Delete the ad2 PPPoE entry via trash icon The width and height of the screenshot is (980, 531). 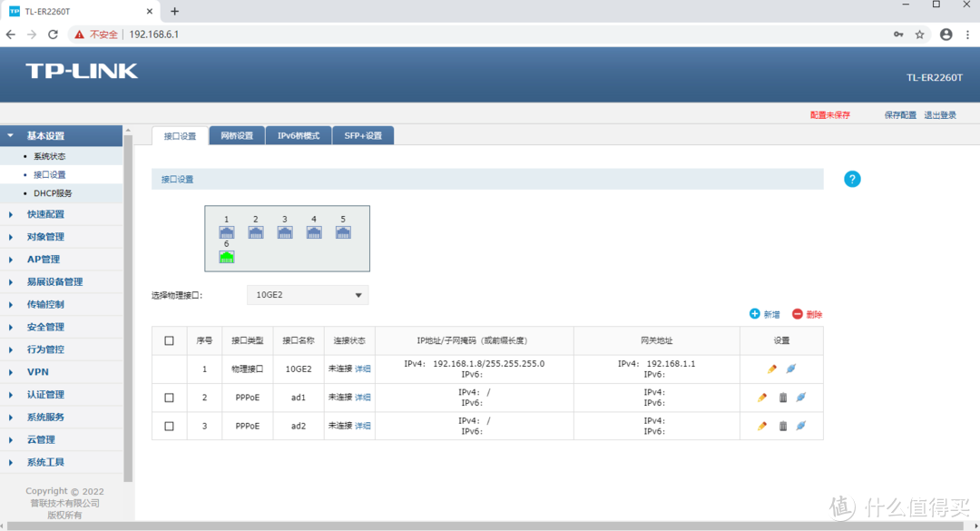coord(783,426)
